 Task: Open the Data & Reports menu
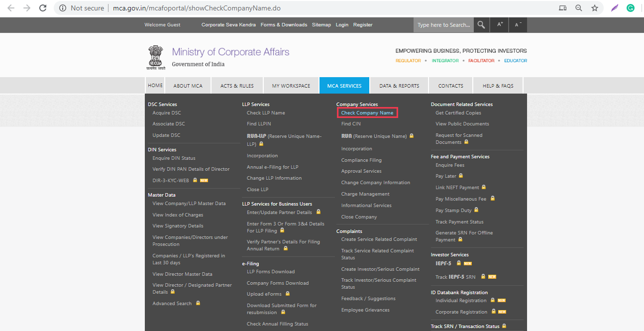399,86
